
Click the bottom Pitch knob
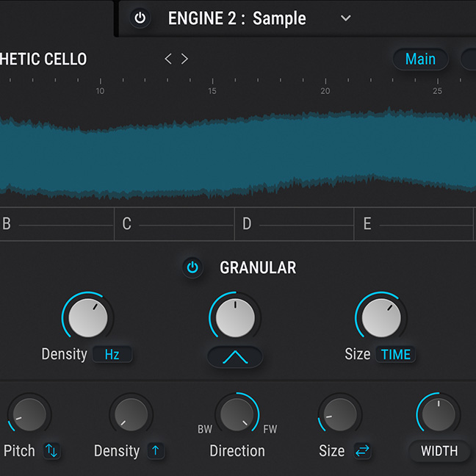(x=29, y=415)
